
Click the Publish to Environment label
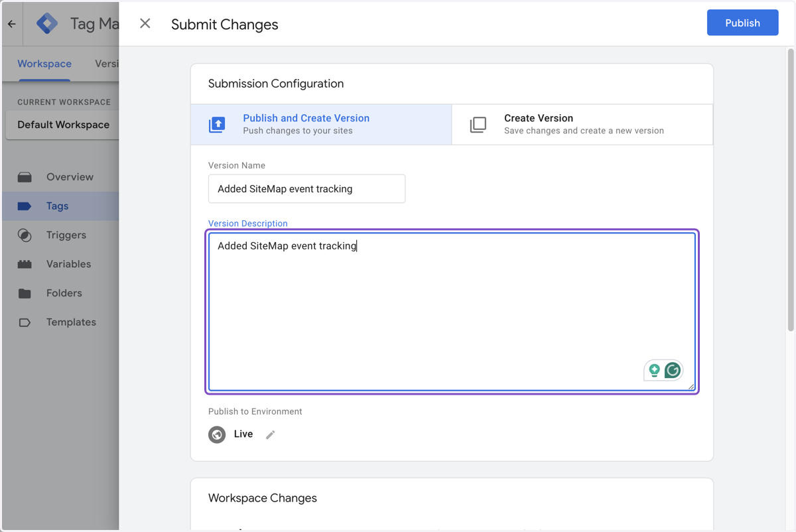[255, 411]
